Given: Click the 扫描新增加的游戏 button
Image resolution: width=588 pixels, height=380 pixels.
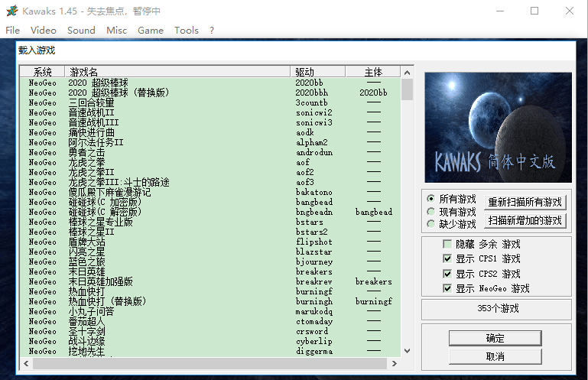Looking at the screenshot, I should pyautogui.click(x=525, y=221).
